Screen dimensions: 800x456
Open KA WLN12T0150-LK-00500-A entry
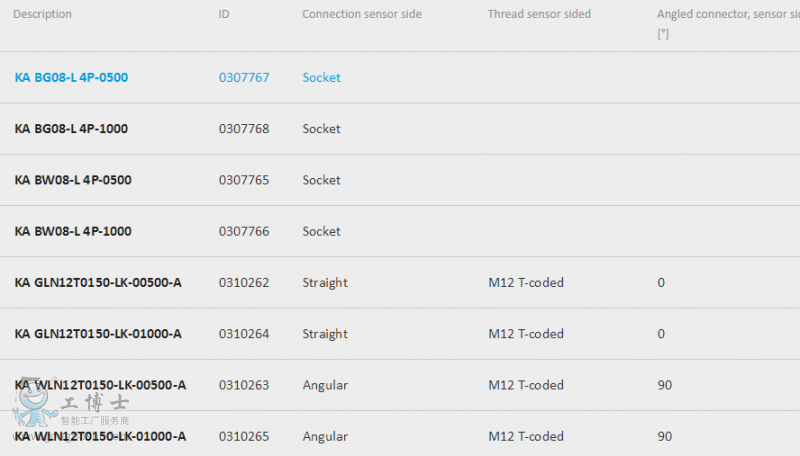coord(100,385)
